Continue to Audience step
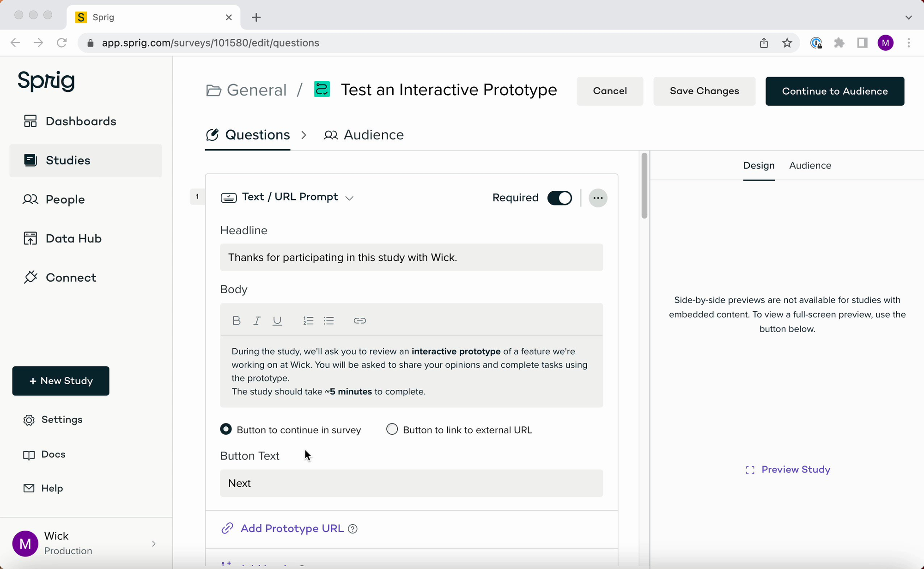This screenshot has width=924, height=569. tap(835, 91)
